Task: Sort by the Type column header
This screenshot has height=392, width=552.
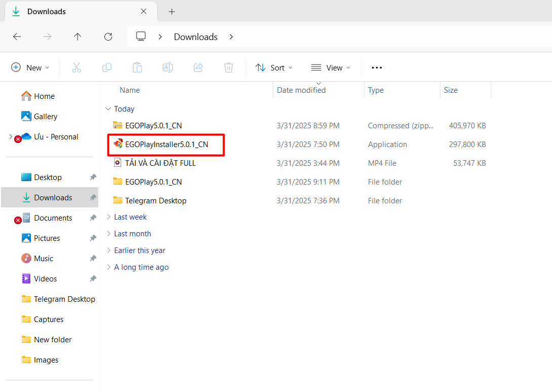Action: pos(376,90)
